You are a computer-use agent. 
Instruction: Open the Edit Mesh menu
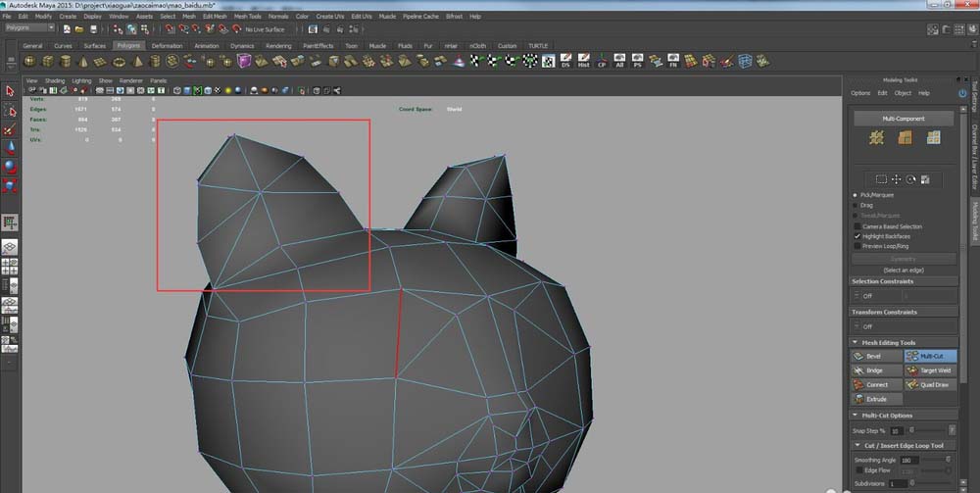[214, 17]
